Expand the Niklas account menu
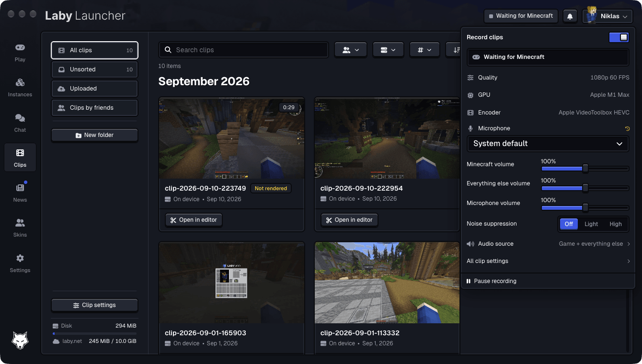642x364 pixels. pos(608,16)
